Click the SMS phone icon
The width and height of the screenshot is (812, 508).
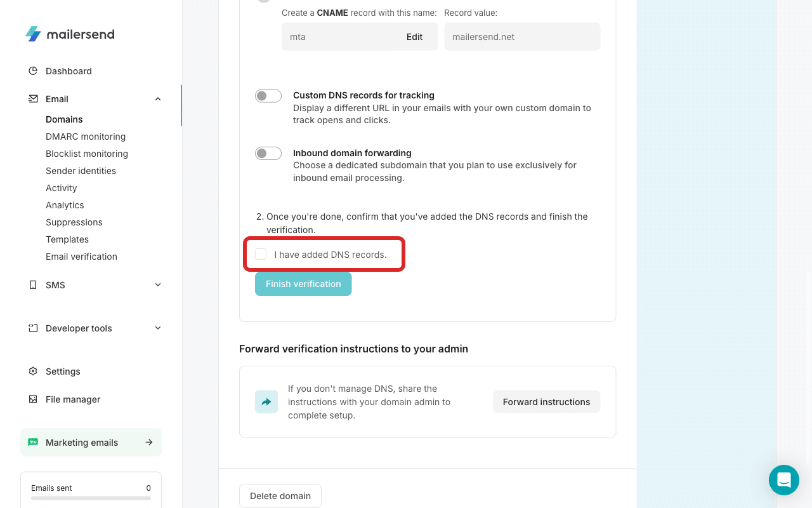click(32, 284)
